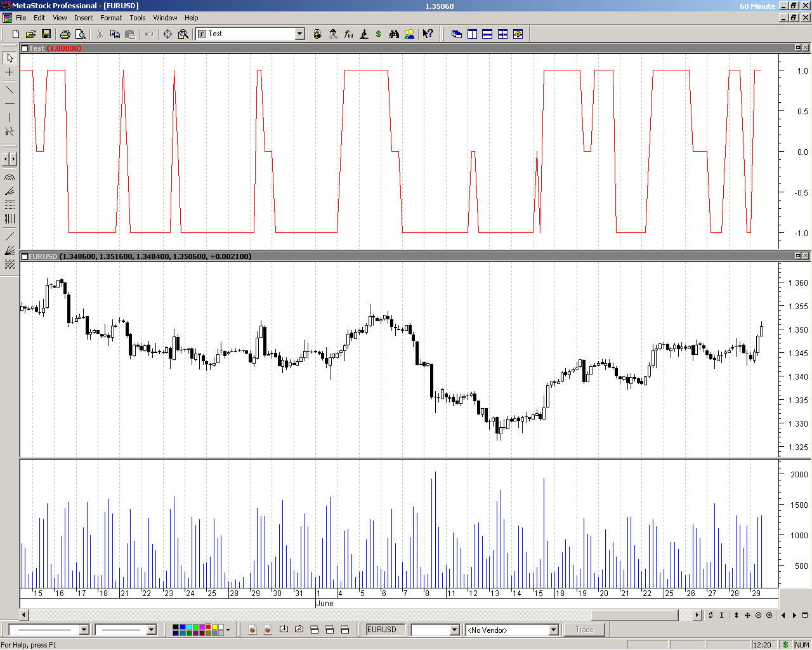This screenshot has height=650, width=812.
Task: Click the 60 Minute periodicity label
Action: (757, 6)
